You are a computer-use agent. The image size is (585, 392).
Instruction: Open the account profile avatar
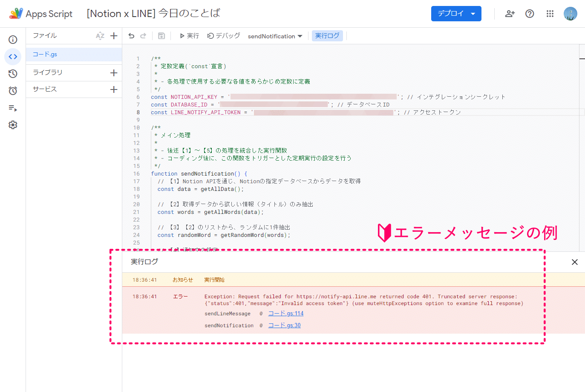[571, 14]
